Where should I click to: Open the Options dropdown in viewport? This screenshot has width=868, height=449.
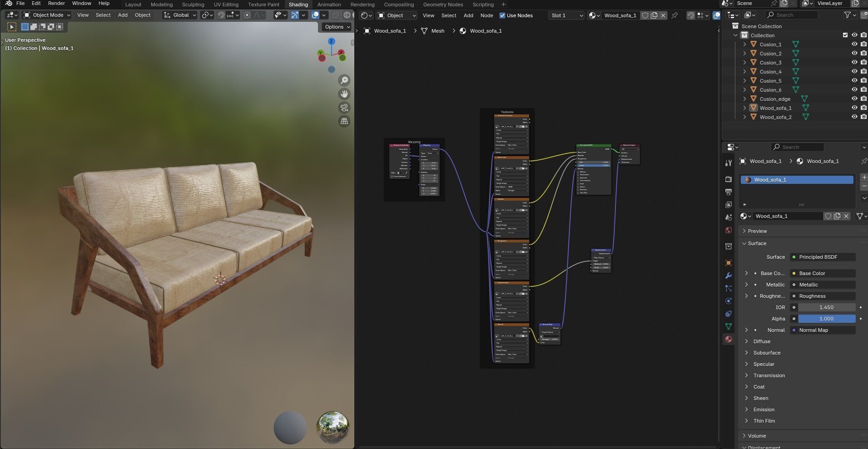pyautogui.click(x=337, y=27)
